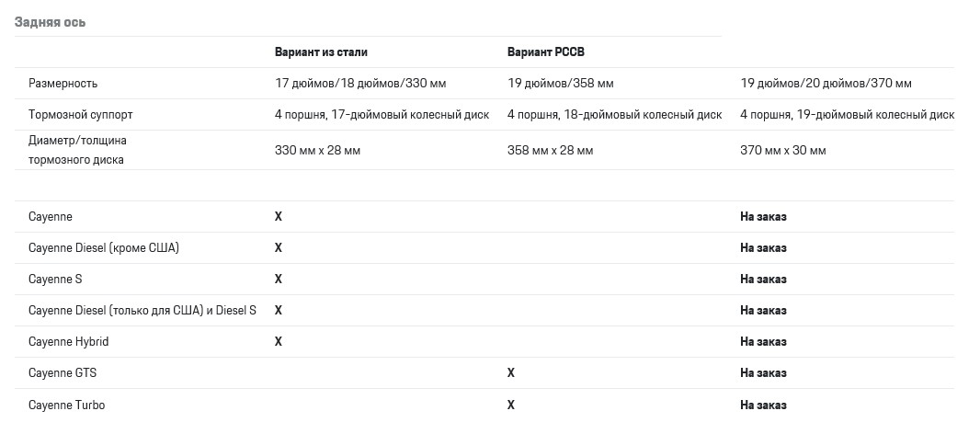Click the "Задняя ось" section heading
This screenshot has width=980, height=434.
pos(51,21)
